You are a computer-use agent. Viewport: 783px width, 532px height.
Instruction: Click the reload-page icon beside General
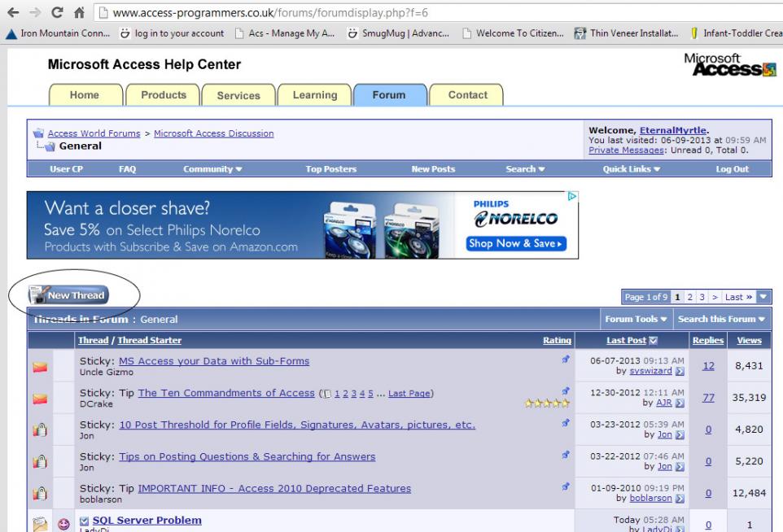tap(50, 146)
